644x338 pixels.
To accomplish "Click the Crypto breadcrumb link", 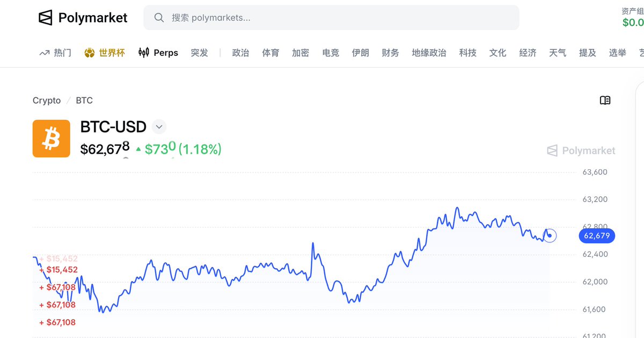I will (47, 100).
